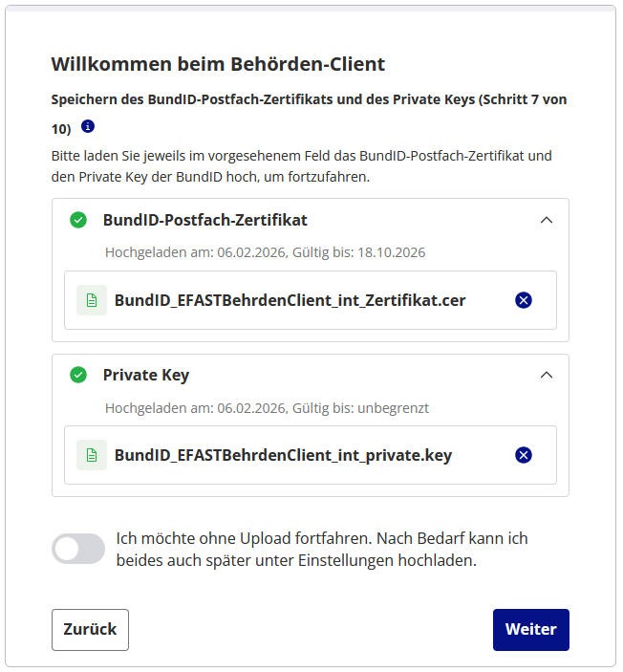The width and height of the screenshot is (623, 672).
Task: Collapse the BundID-Postfach-Zertifikat section via its chevron
Action: pos(547,220)
